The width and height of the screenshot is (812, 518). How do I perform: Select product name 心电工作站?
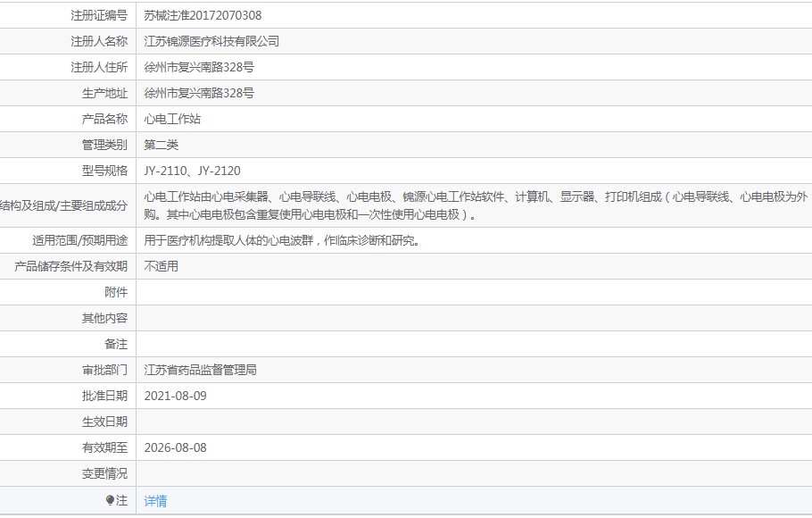[172, 120]
